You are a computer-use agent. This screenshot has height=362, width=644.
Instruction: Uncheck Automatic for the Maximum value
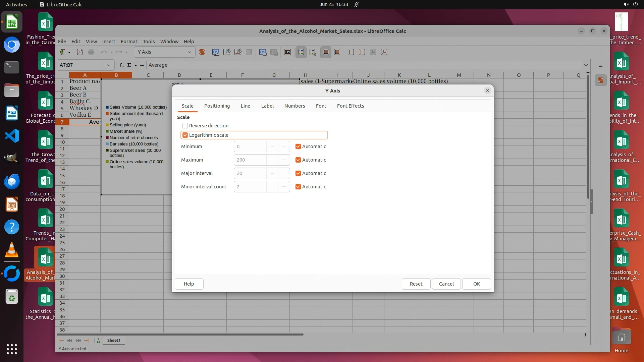pos(298,160)
